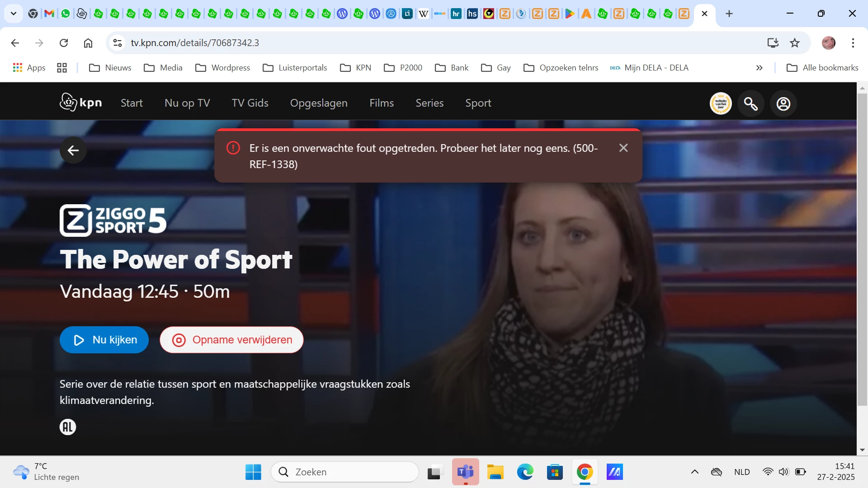Go back using the round arrow button
This screenshot has height=488, width=868.
(73, 150)
